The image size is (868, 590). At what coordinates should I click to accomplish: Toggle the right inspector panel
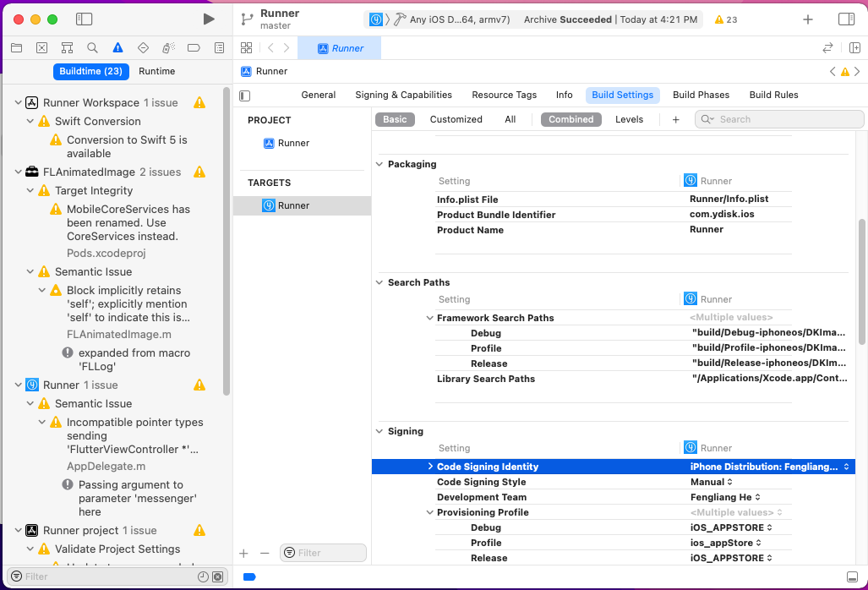coord(846,19)
